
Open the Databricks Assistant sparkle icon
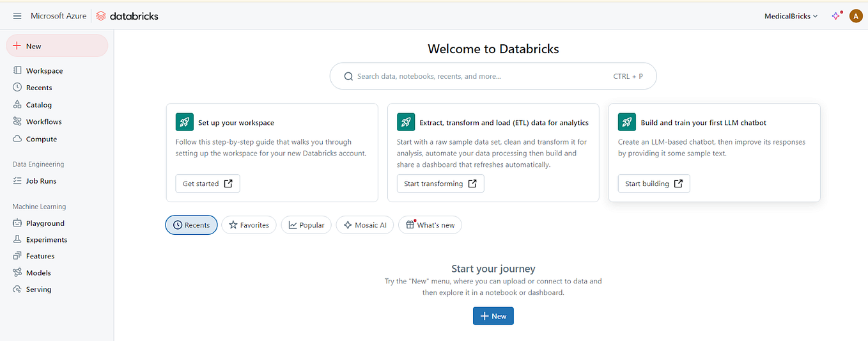coord(835,16)
